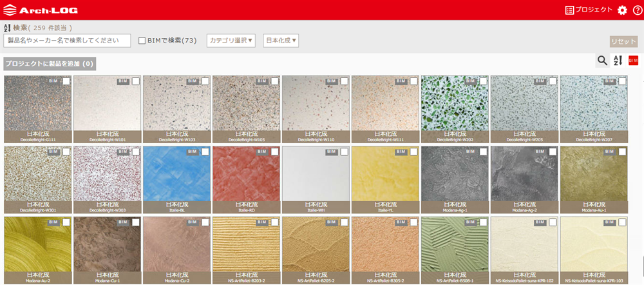Open the help question mark icon

(x=637, y=10)
